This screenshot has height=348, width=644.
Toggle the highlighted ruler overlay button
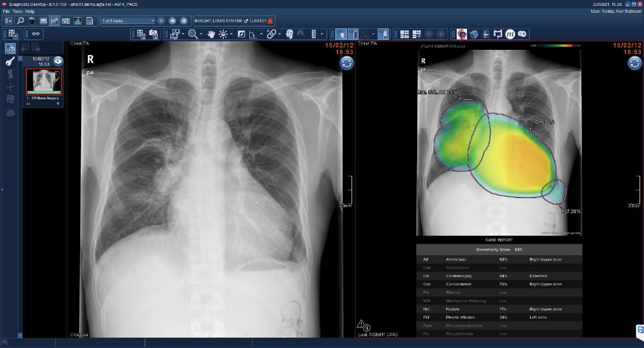tap(354, 34)
